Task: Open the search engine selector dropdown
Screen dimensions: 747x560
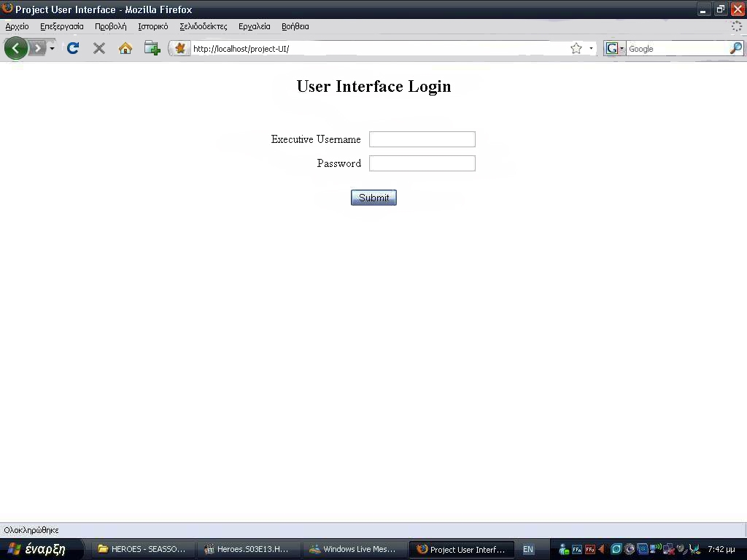Action: [615, 49]
